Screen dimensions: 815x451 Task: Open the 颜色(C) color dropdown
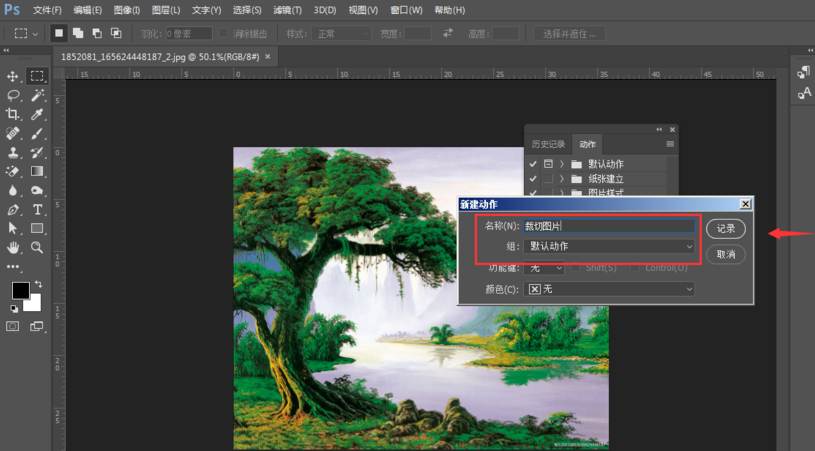pos(610,289)
